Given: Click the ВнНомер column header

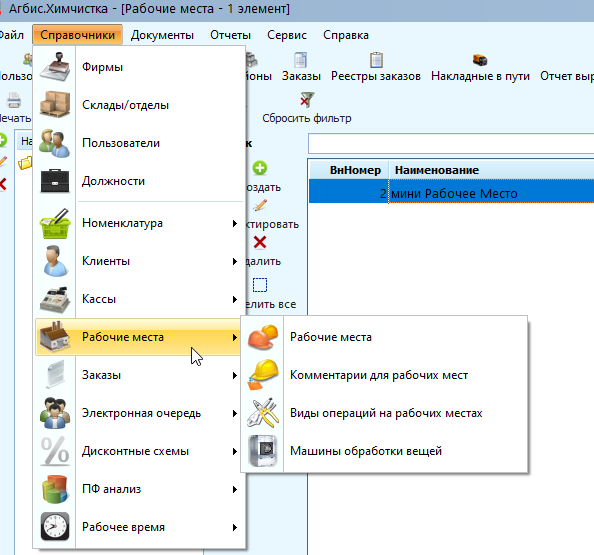Looking at the screenshot, I should click(349, 170).
